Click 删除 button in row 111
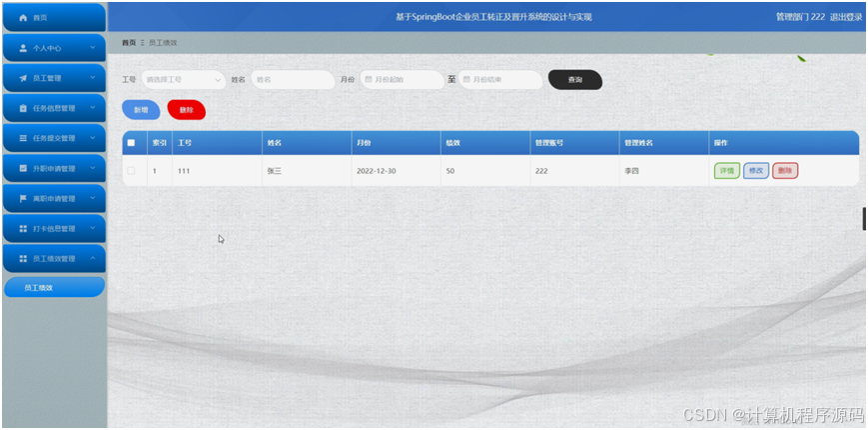The image size is (868, 430). tap(785, 171)
